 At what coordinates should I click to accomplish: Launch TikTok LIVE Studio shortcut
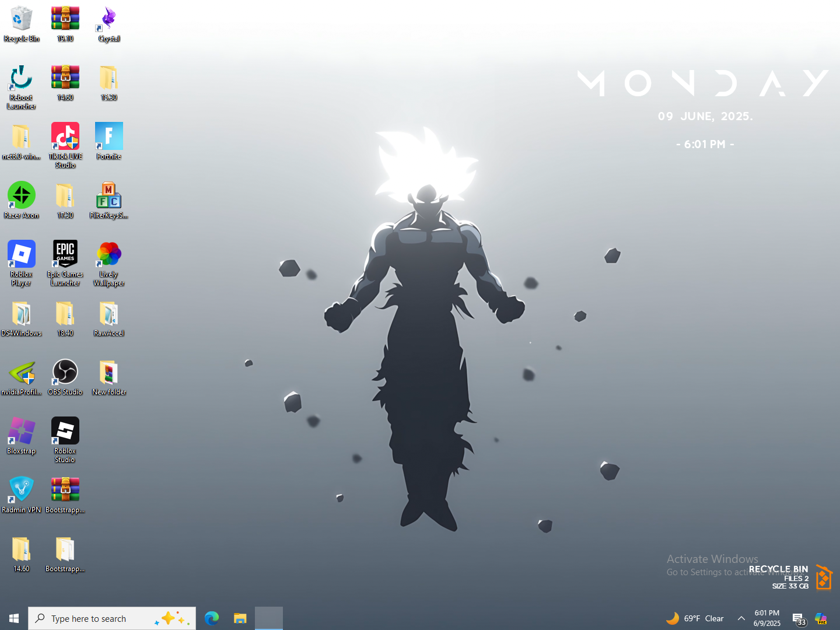click(65, 146)
